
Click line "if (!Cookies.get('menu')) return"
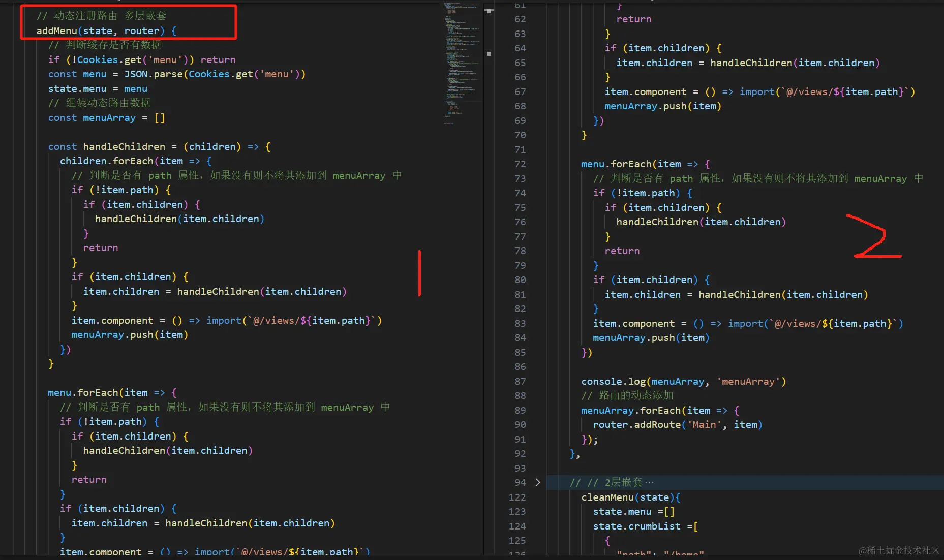click(142, 59)
